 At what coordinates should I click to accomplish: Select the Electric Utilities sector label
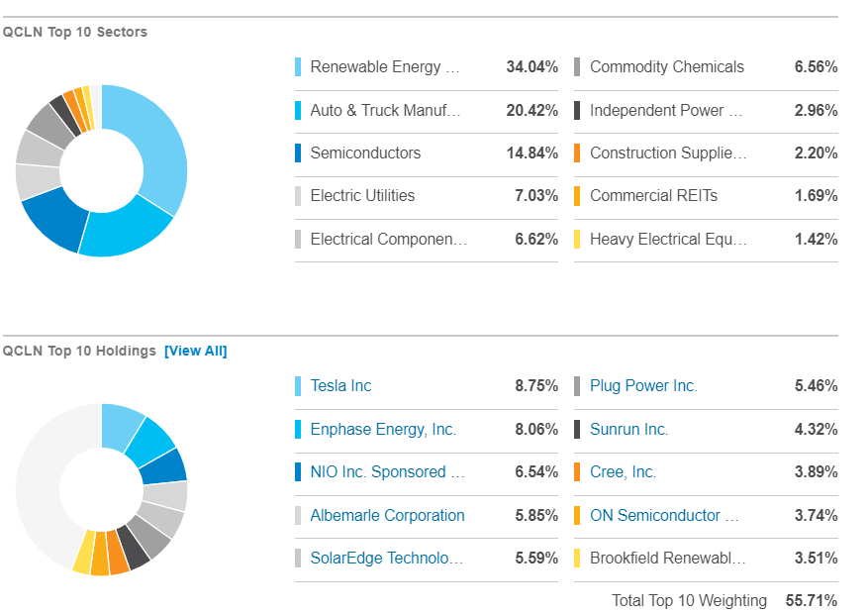point(362,195)
